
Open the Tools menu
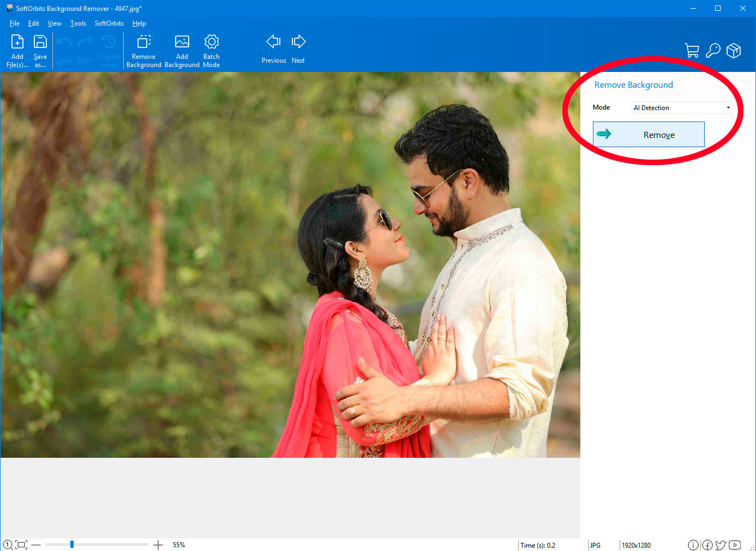coord(77,23)
